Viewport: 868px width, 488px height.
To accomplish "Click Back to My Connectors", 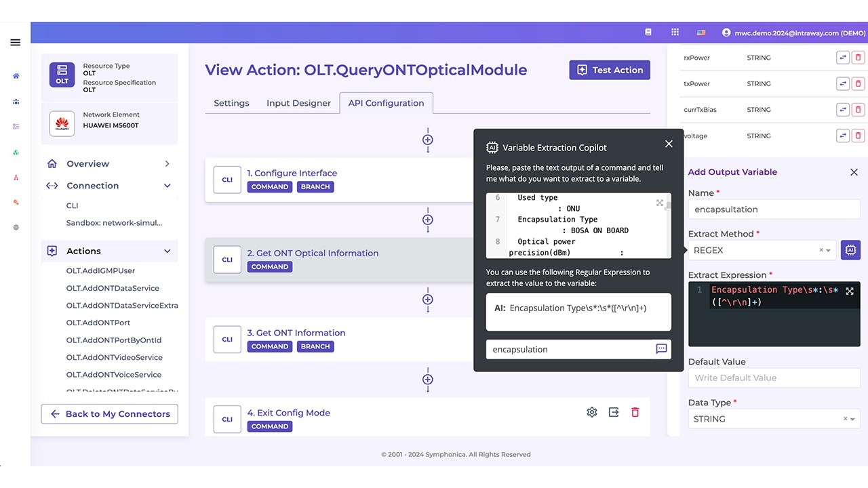I will point(110,414).
